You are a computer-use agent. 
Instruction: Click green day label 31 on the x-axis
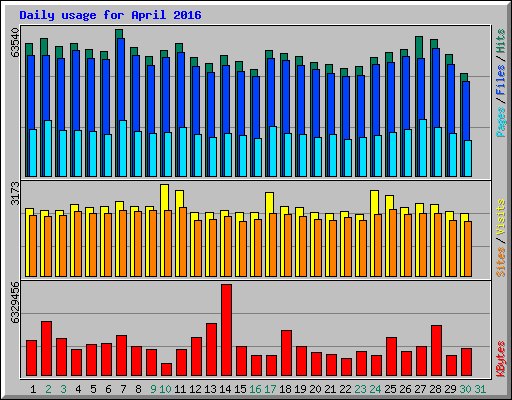480,389
